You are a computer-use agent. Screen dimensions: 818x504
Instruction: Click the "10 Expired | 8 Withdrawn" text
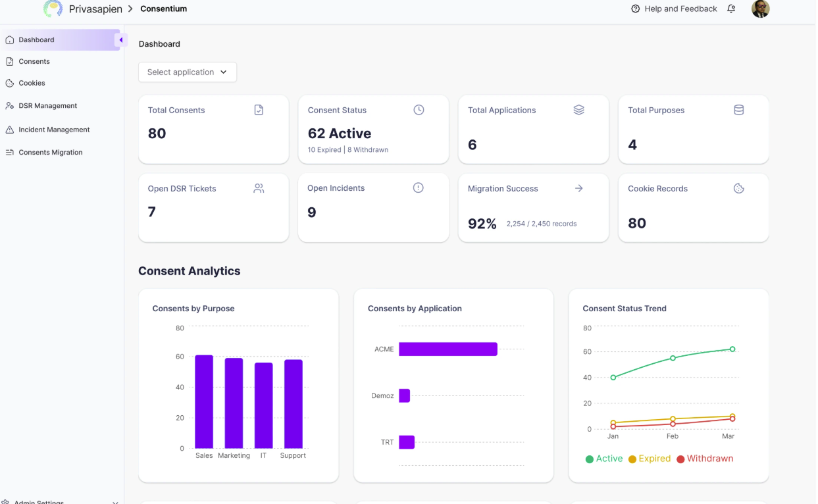(x=348, y=150)
